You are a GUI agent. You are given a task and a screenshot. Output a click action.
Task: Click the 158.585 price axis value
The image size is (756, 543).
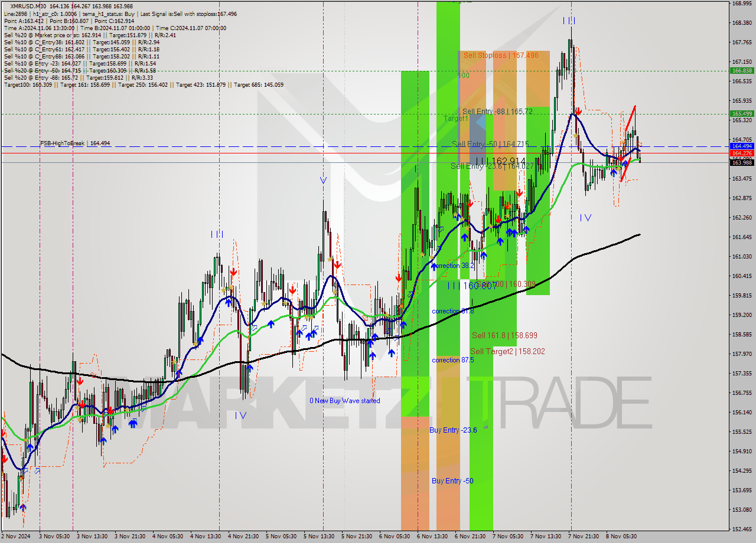point(742,334)
